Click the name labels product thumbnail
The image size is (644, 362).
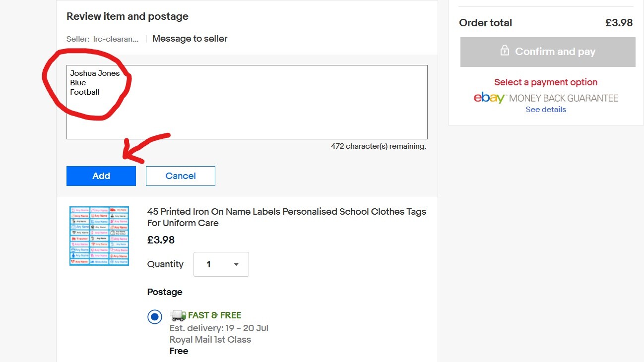99,236
